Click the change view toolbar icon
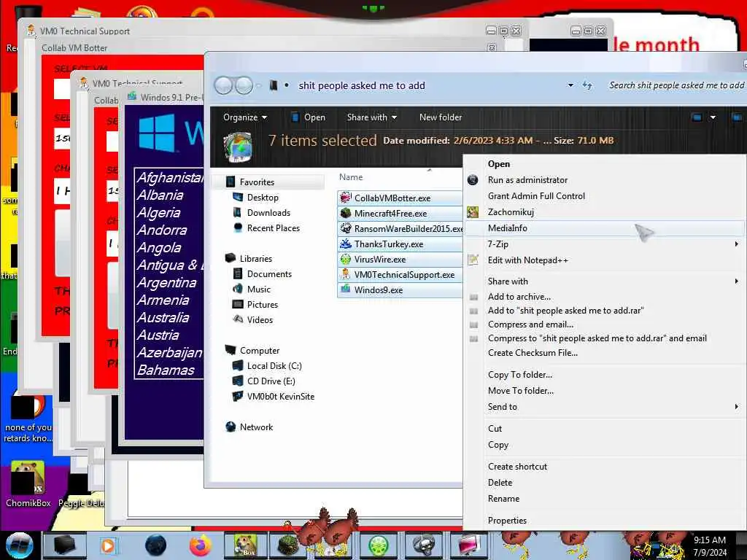747x560 pixels. [x=697, y=117]
